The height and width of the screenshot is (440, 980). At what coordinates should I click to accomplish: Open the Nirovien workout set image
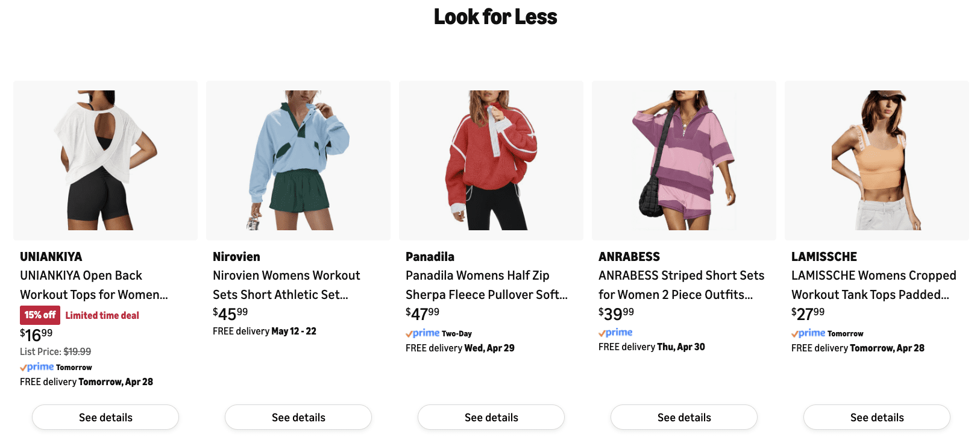(298, 160)
